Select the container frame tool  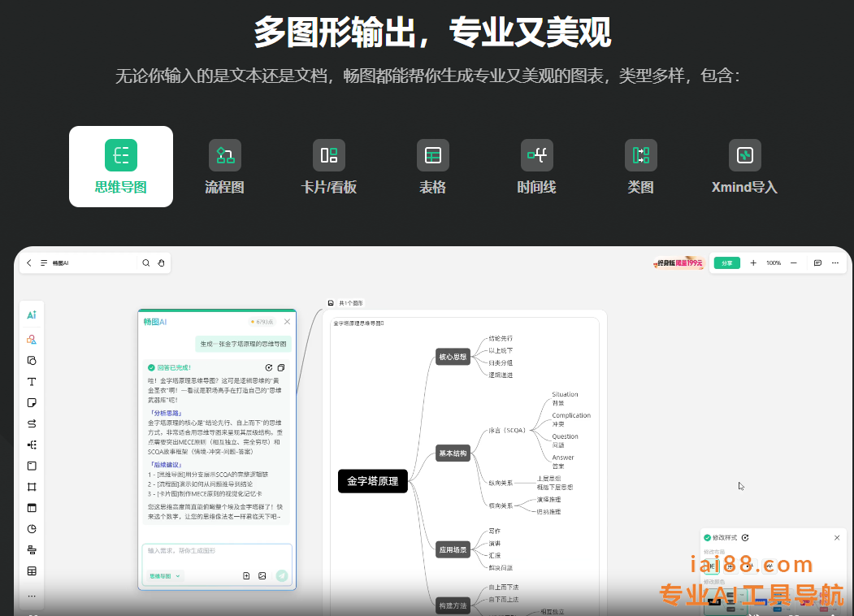[x=32, y=466]
